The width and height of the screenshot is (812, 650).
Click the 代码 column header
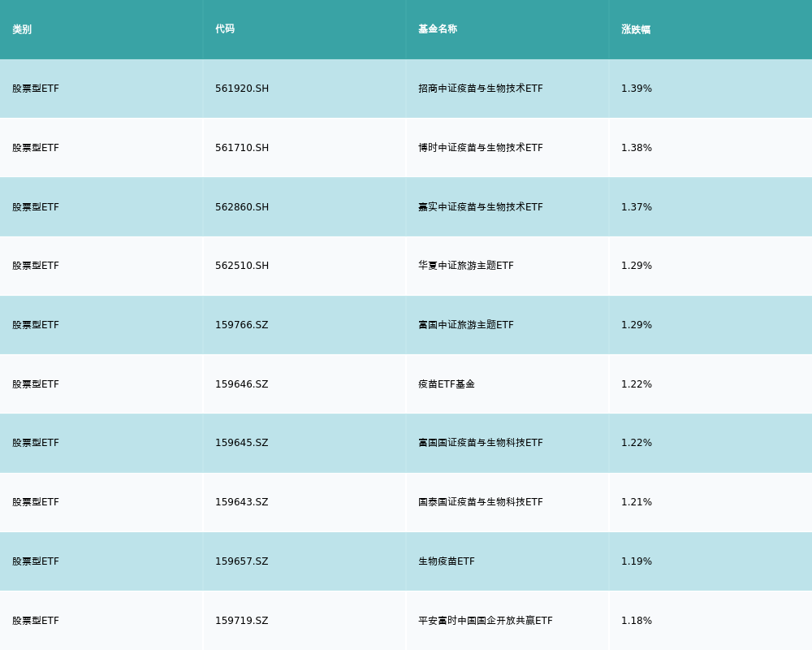(225, 29)
